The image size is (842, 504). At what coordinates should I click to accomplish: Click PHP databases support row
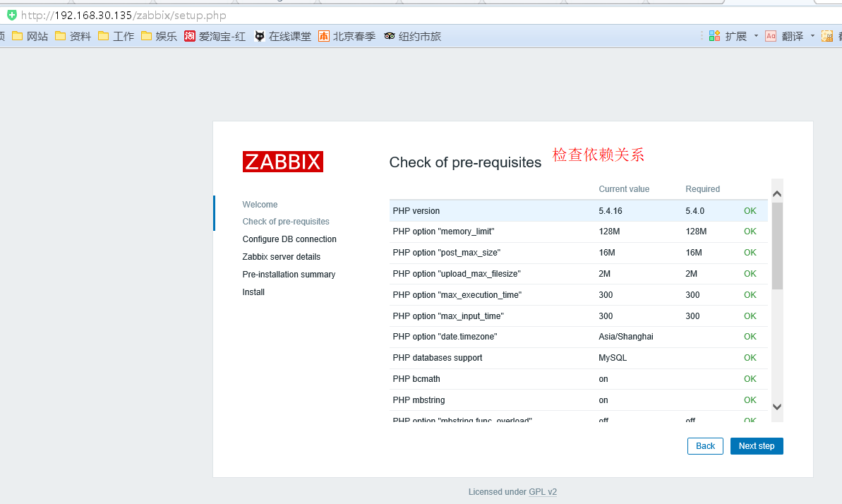[578, 358]
